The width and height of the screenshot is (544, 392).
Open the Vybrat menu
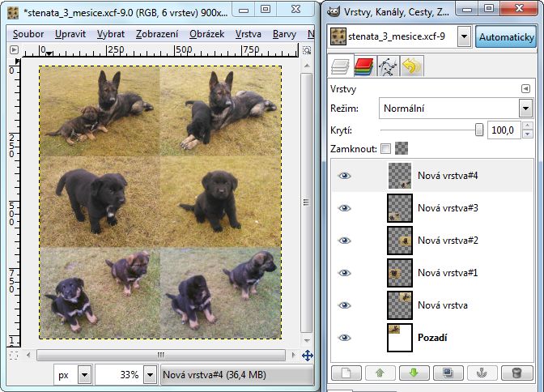[111, 34]
